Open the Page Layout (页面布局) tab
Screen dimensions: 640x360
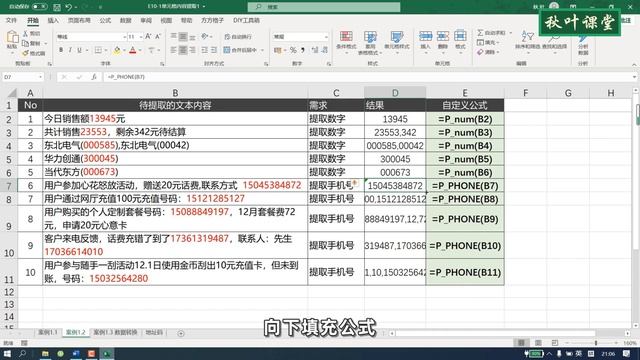pyautogui.click(x=79, y=20)
